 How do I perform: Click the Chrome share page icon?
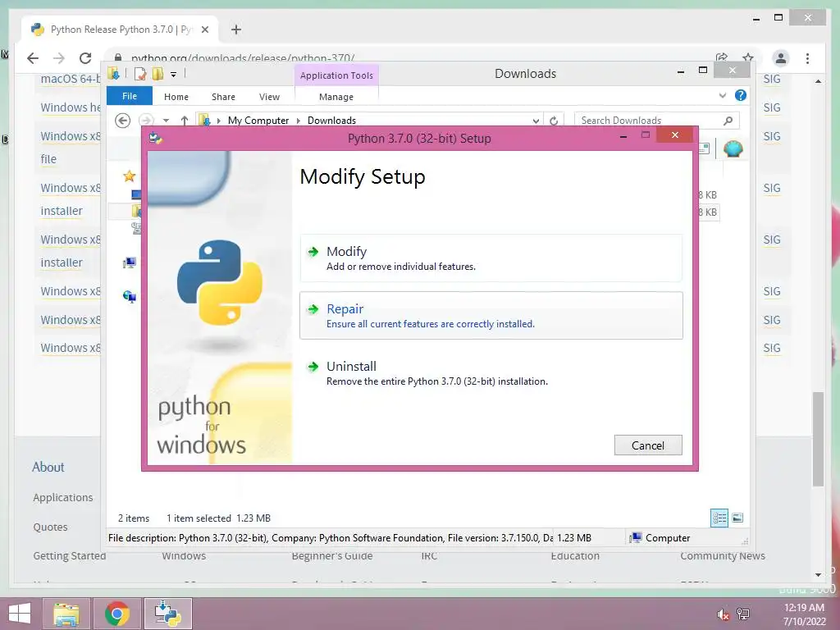click(722, 57)
